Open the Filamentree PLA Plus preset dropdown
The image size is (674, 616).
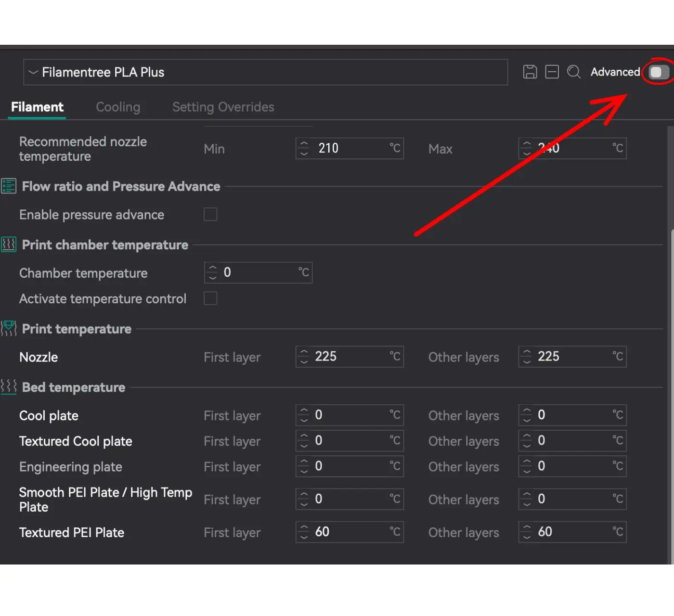point(265,72)
